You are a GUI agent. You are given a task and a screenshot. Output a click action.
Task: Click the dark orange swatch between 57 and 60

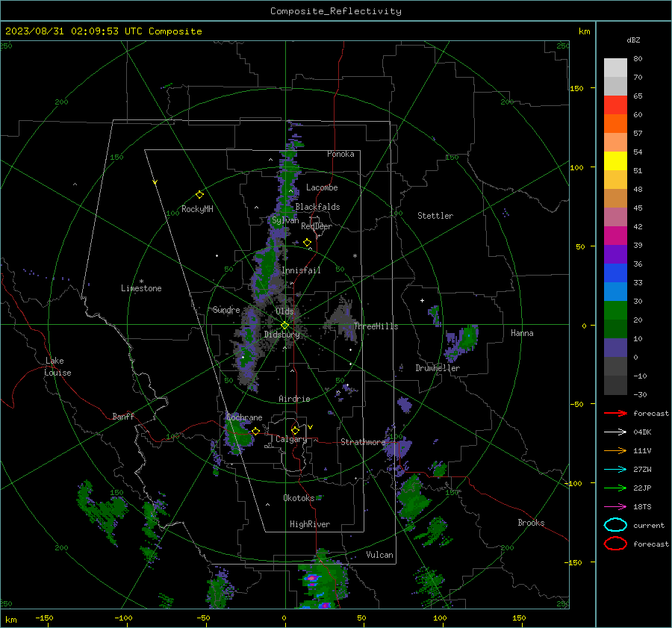615,124
